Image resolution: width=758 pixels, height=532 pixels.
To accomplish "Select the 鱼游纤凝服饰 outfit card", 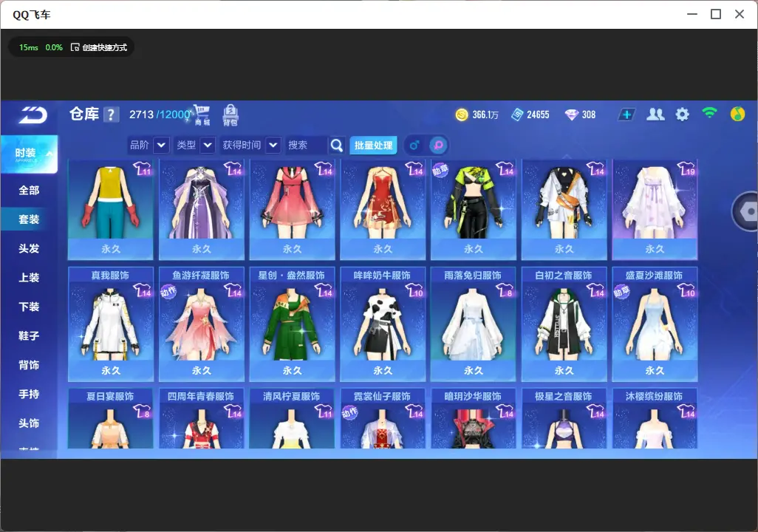I will coord(201,324).
